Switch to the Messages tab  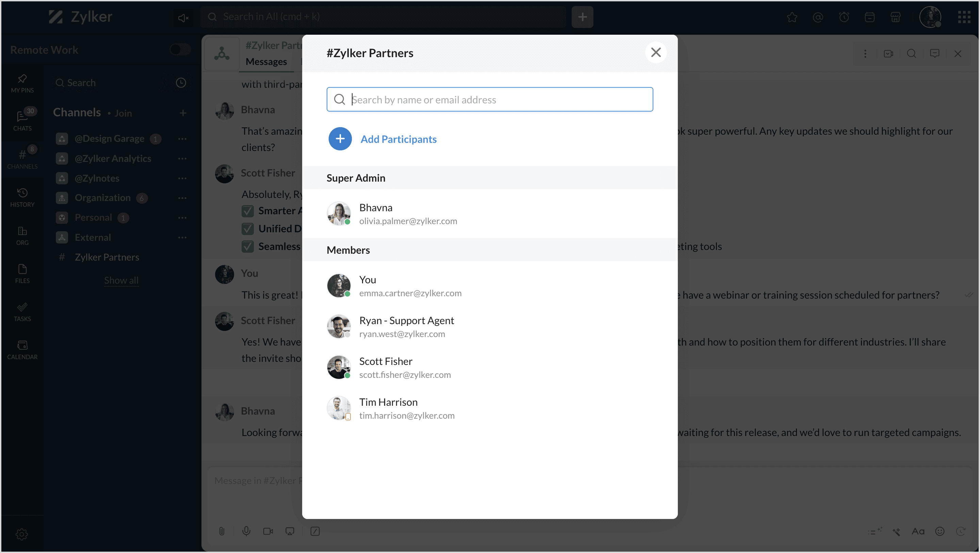pyautogui.click(x=266, y=62)
